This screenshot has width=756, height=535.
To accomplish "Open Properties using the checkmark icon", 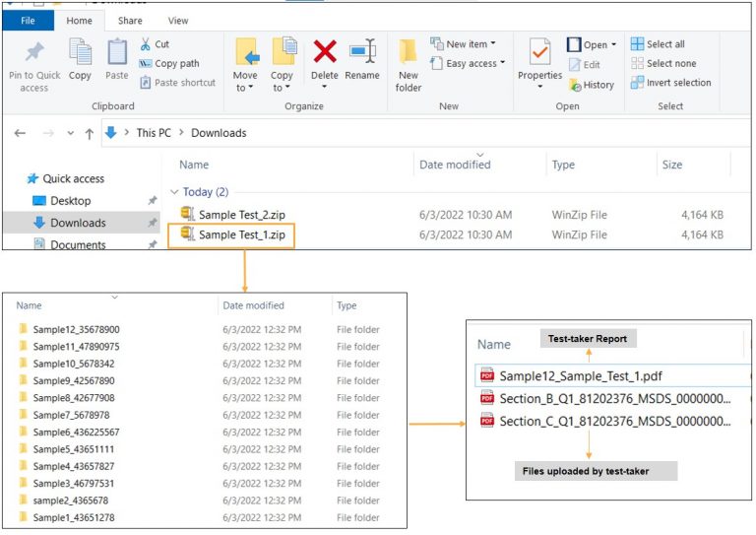I will pos(539,53).
